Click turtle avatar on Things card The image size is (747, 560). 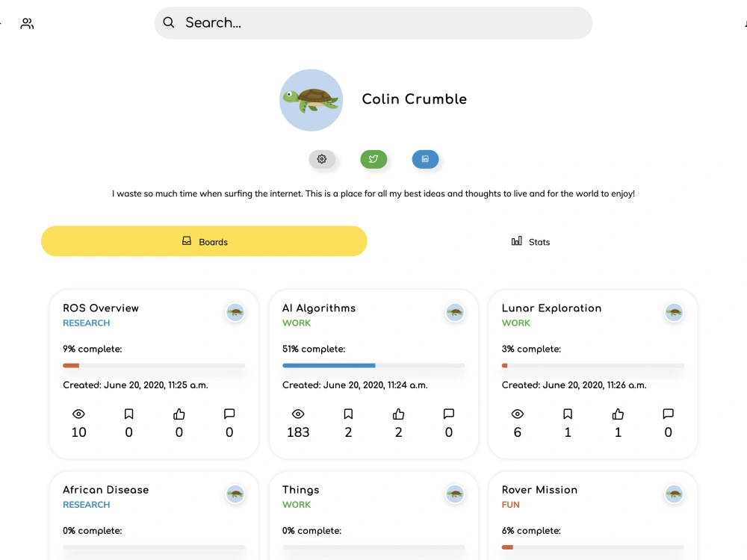455,494
